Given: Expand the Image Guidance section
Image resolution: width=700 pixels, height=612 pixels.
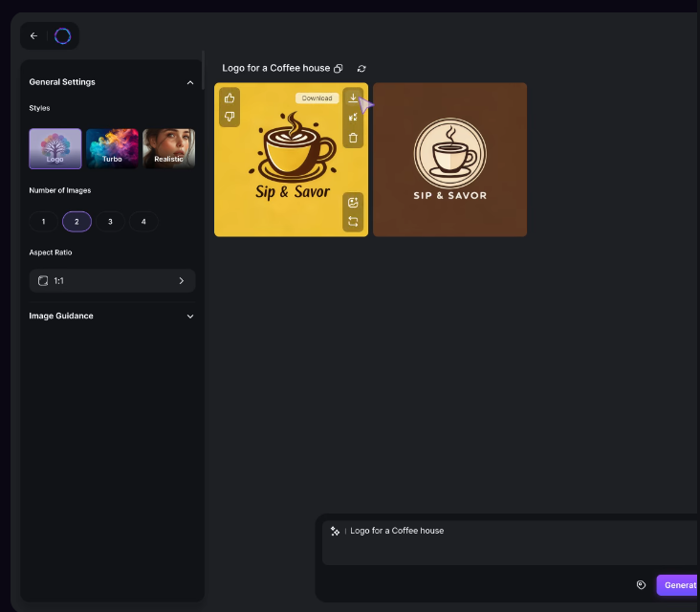Looking at the screenshot, I should point(190,317).
